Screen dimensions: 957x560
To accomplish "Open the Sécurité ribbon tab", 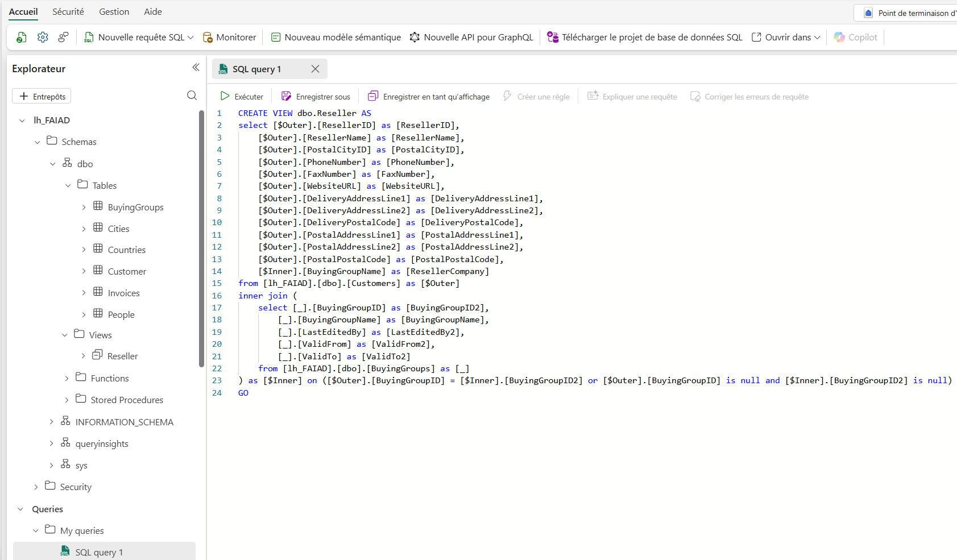I will (x=68, y=12).
